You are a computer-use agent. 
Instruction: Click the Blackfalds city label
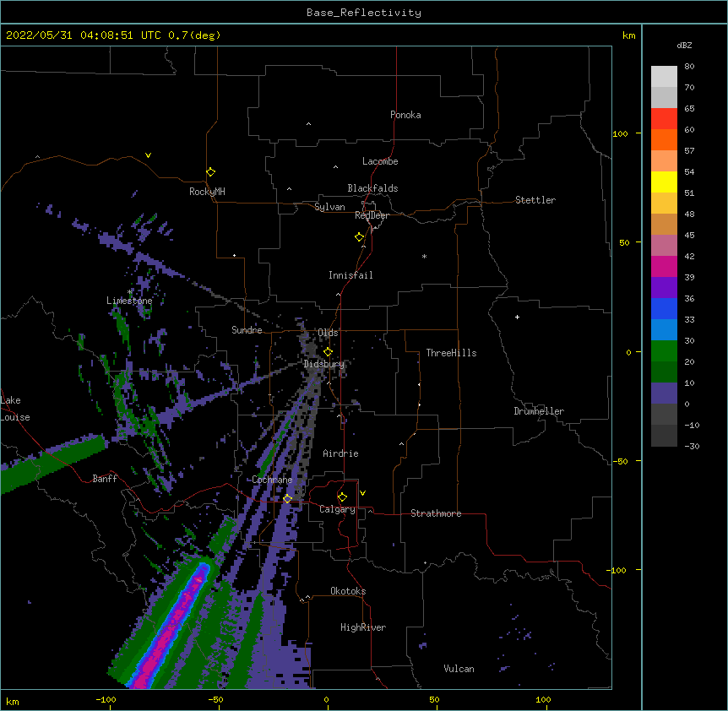tap(372, 188)
